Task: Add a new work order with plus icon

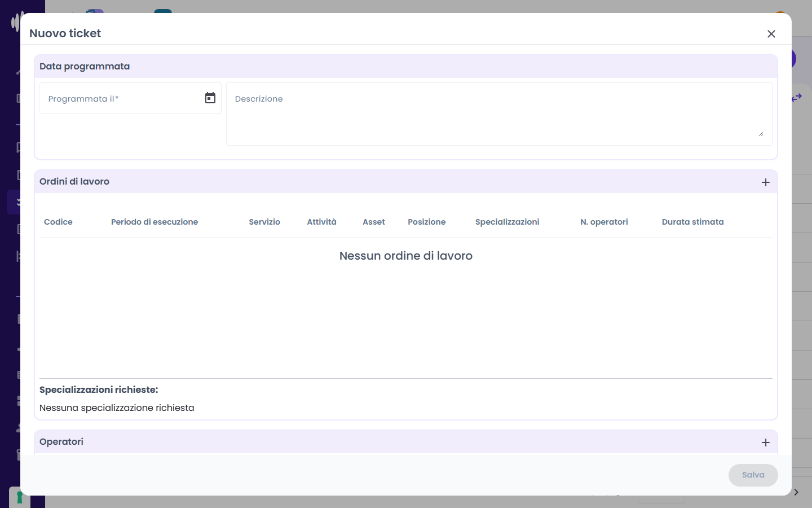Action: [x=766, y=182]
